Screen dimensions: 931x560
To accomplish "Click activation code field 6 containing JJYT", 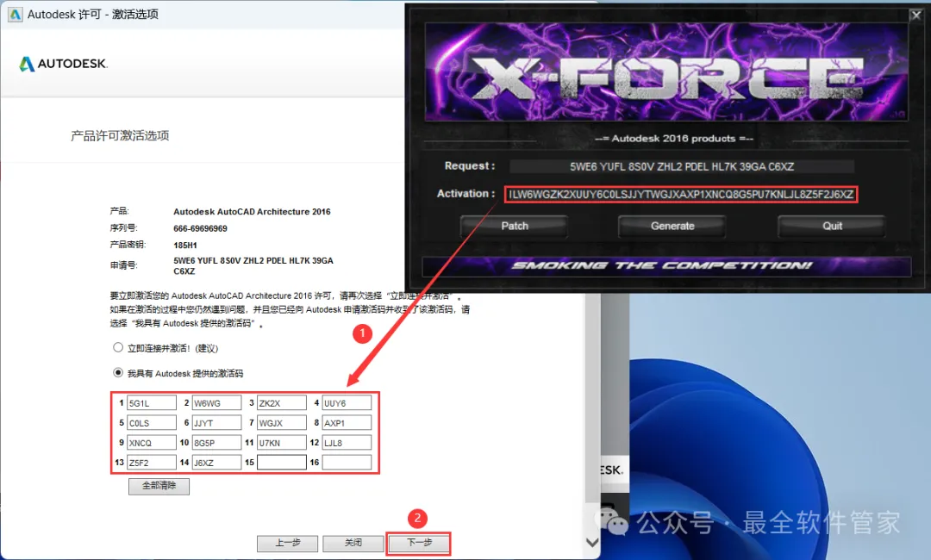I will click(216, 422).
